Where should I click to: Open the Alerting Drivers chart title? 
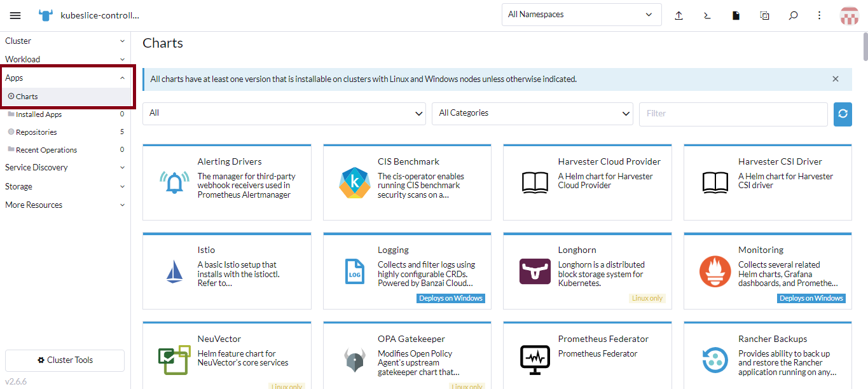pyautogui.click(x=230, y=161)
